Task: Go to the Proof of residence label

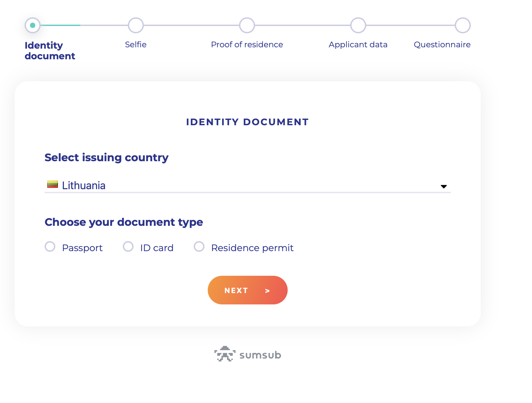Action: tap(247, 45)
